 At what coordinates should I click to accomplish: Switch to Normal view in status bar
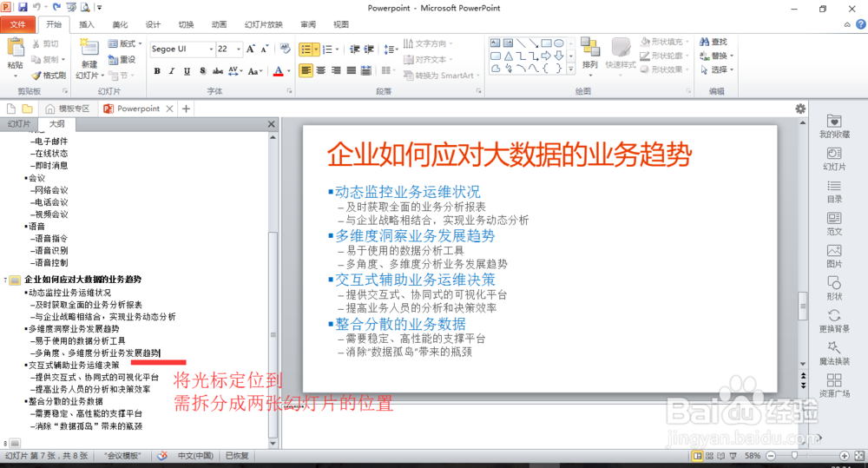[698, 456]
